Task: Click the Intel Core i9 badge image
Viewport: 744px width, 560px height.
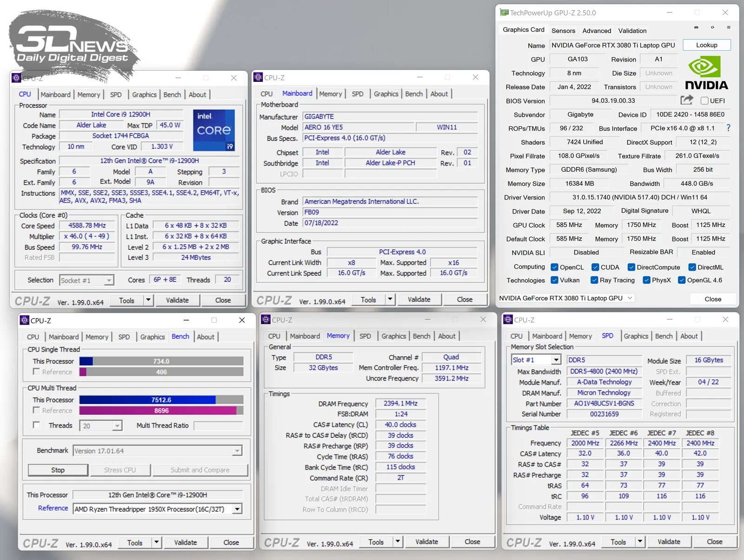Action: (x=214, y=130)
